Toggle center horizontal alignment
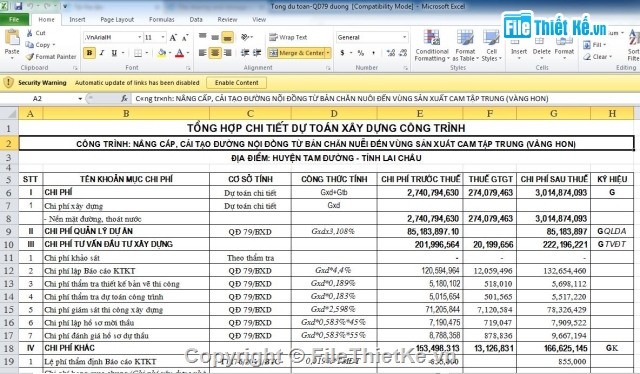Viewport: 640px width, 374px height. (x=215, y=53)
